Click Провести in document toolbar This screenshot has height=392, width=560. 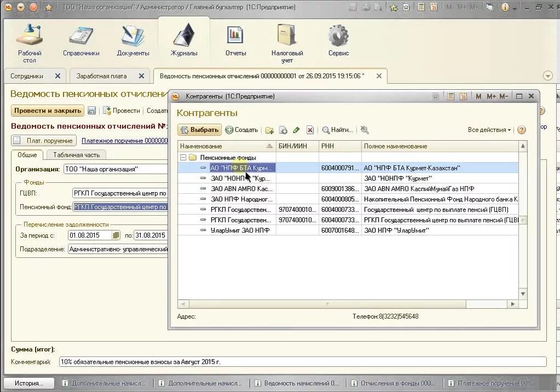tap(122, 111)
